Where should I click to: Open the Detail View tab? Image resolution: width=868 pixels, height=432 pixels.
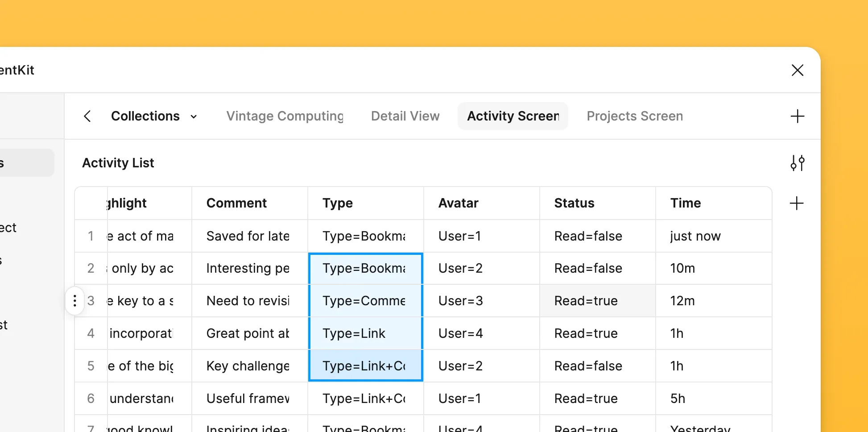tap(405, 116)
